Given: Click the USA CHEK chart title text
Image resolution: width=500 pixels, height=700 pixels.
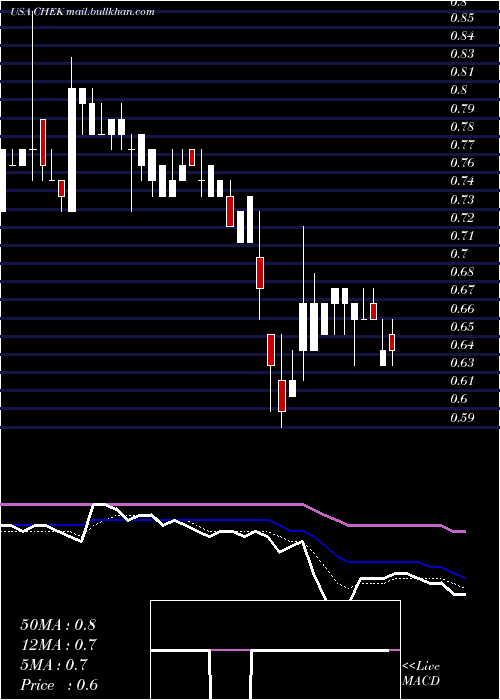Looking at the screenshot, I should point(38,12).
